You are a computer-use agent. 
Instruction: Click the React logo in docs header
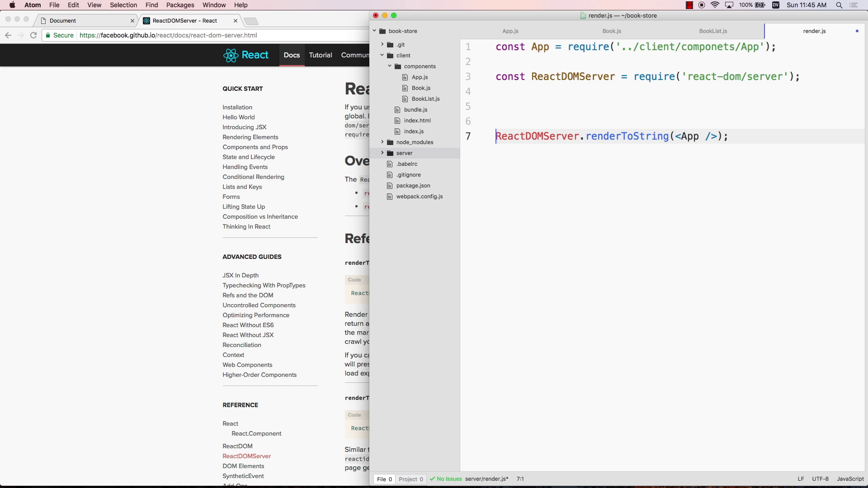point(246,55)
